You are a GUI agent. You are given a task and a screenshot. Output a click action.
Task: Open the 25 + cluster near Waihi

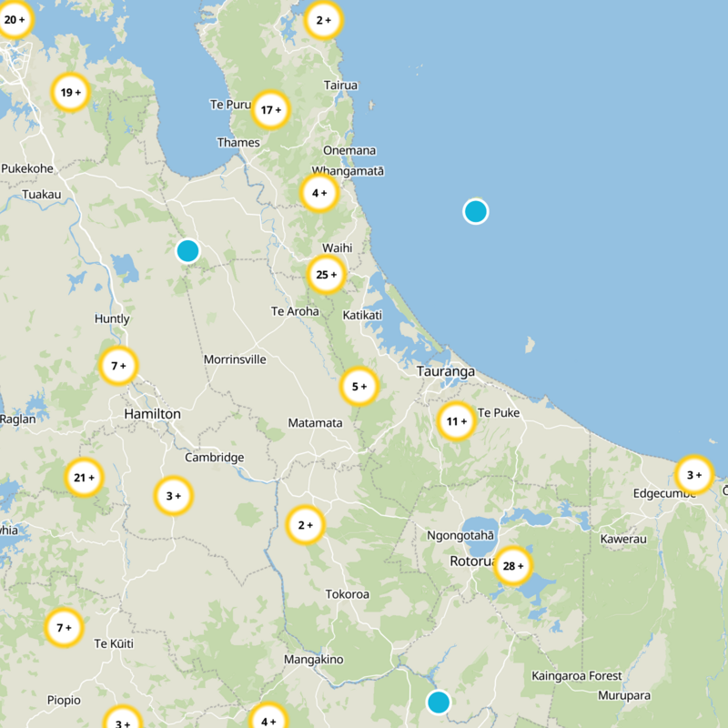327,275
